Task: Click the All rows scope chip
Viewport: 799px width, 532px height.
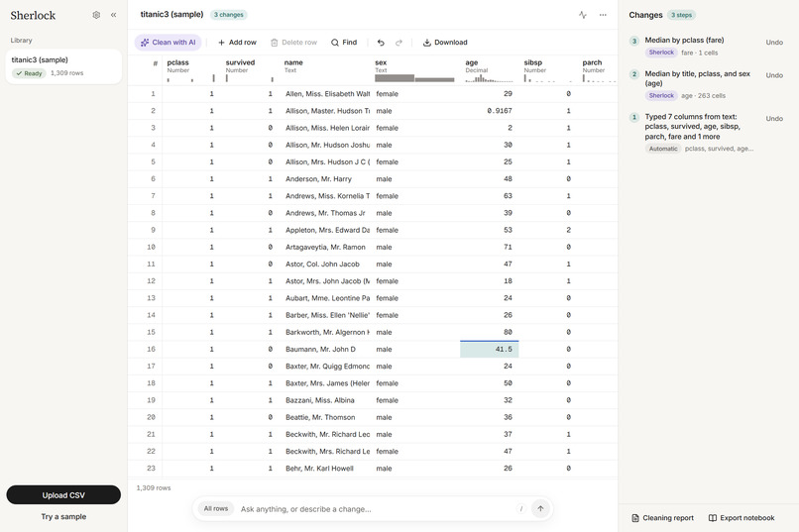Action: 216,508
